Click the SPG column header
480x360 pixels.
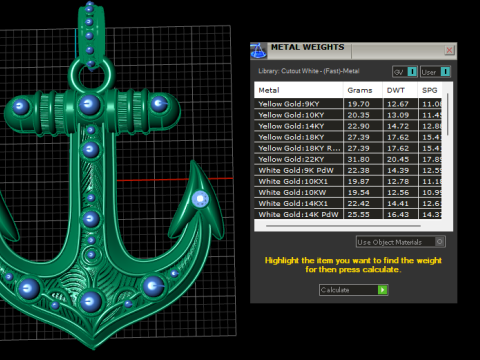[430, 90]
